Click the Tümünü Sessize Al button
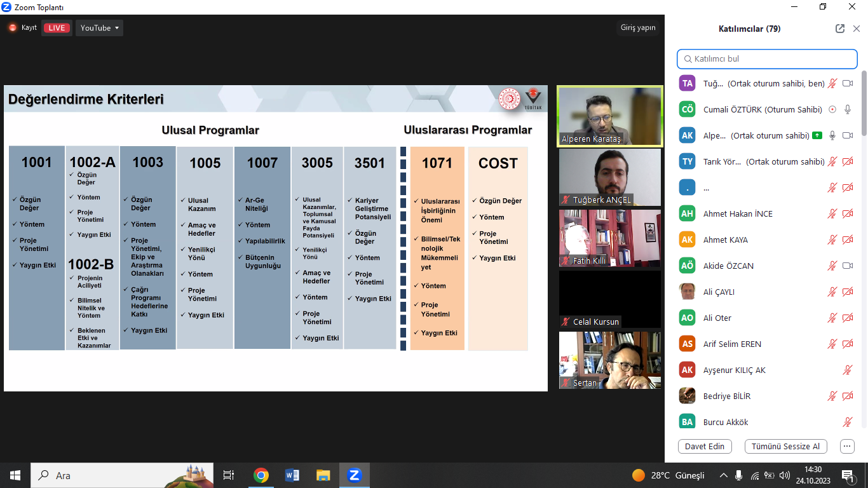 coord(785,446)
